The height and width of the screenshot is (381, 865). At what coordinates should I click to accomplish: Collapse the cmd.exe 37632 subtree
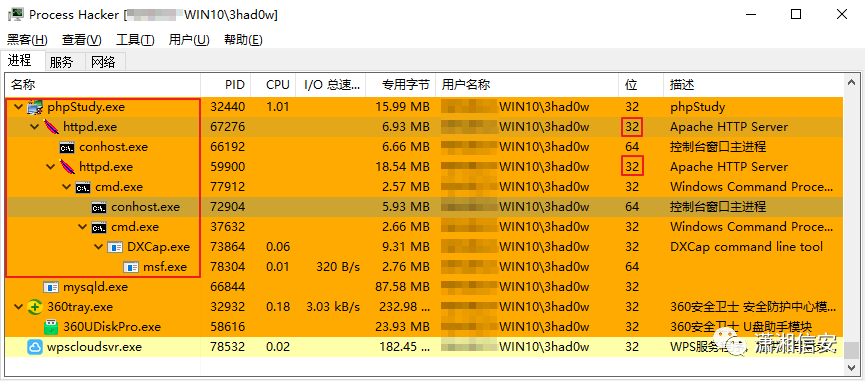(83, 227)
